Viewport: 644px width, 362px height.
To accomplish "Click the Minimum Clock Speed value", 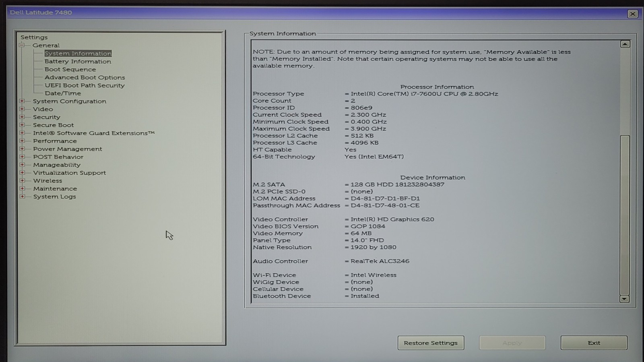I will [x=369, y=122].
